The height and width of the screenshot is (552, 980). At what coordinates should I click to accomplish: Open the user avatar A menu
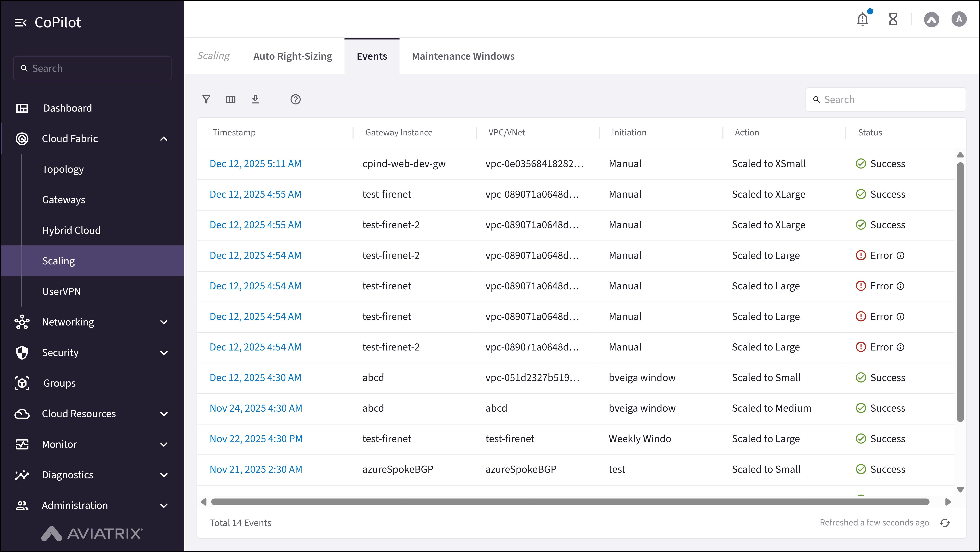pyautogui.click(x=959, y=19)
